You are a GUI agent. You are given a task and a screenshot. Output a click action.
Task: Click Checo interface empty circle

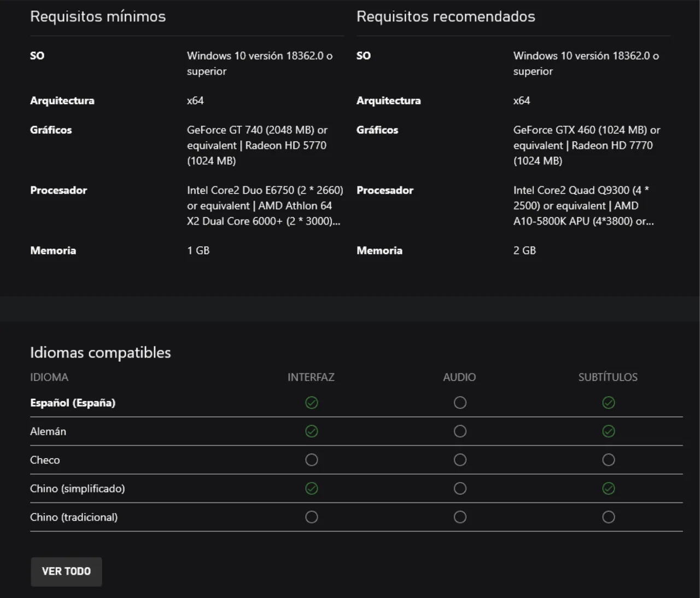(x=312, y=460)
